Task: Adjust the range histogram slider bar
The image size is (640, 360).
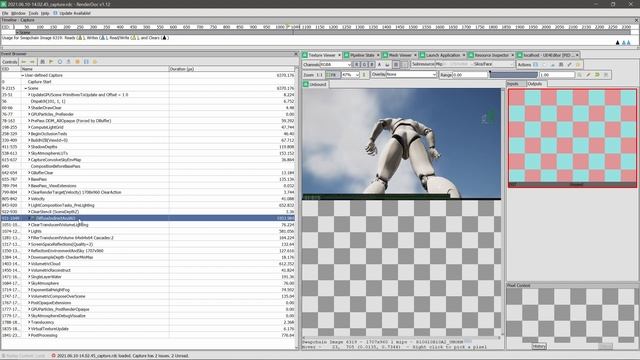Action: (x=514, y=75)
